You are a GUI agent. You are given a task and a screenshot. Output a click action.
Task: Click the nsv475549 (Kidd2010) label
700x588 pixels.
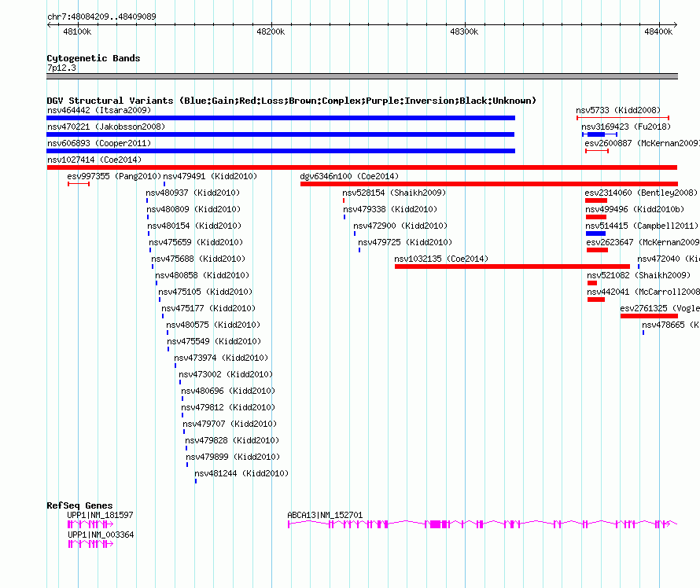point(214,341)
